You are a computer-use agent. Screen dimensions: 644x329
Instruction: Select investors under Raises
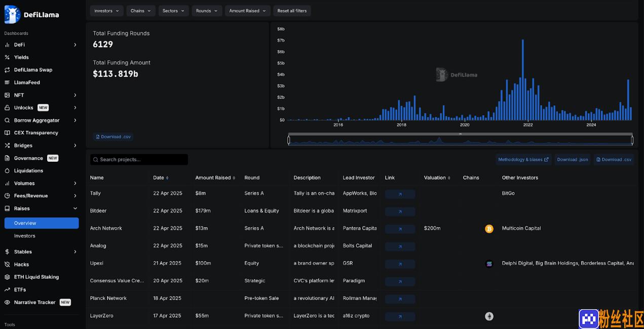[x=25, y=236]
